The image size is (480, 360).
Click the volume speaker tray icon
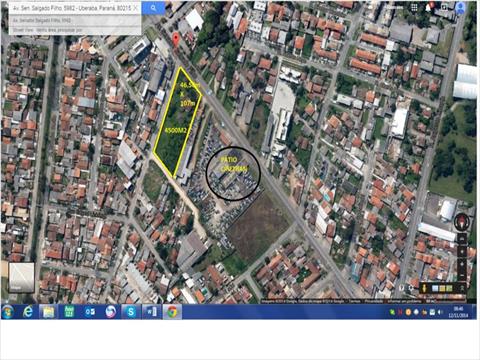pyautogui.click(x=440, y=312)
